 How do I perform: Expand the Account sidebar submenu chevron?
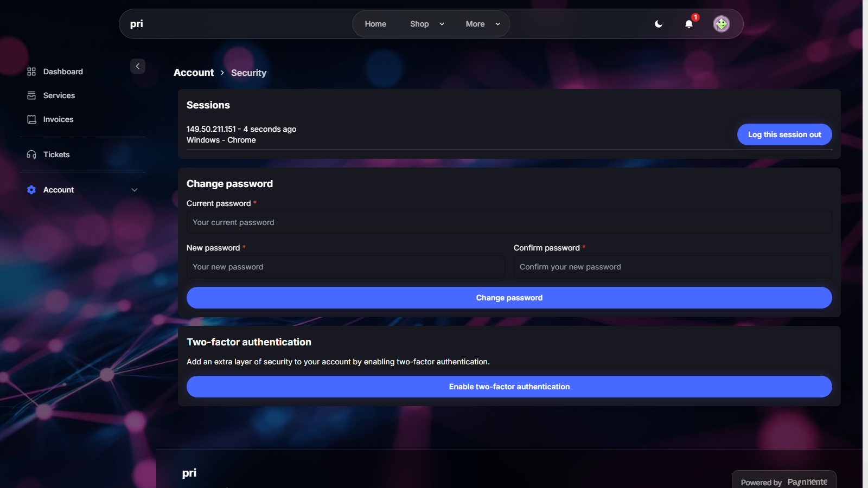click(x=135, y=190)
